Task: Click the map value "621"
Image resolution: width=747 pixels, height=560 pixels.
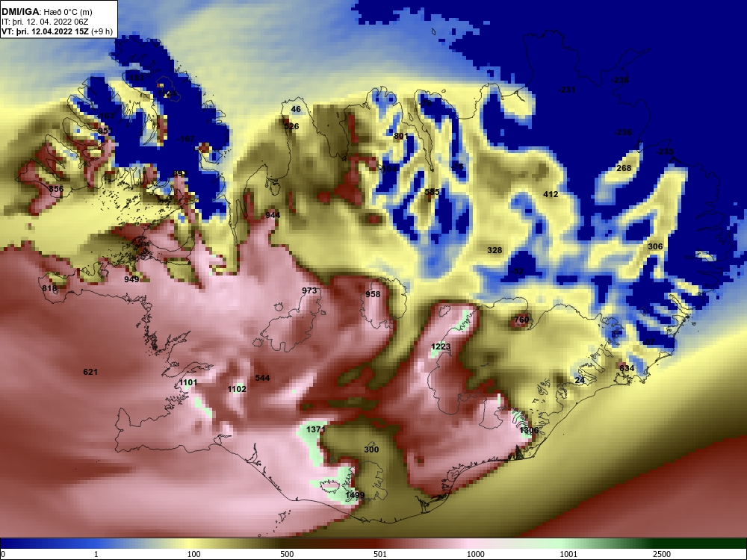Action: (90, 372)
